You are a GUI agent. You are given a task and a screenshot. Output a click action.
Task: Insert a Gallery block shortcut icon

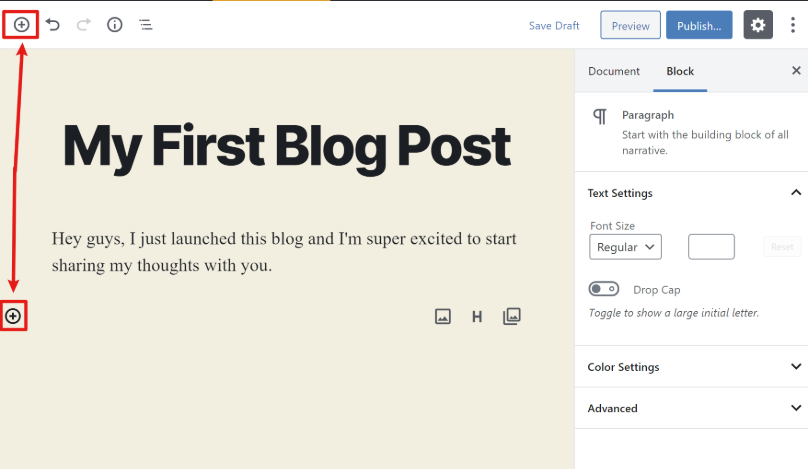(x=512, y=316)
